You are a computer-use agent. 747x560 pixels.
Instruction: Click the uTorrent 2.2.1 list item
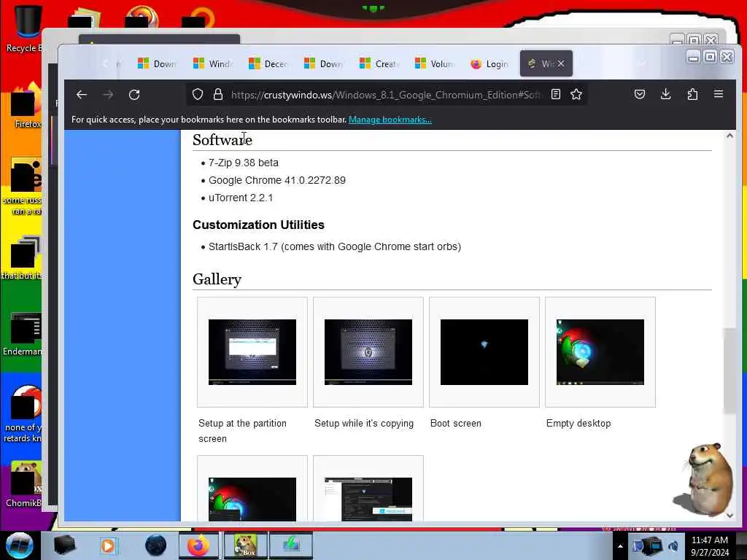point(241,198)
